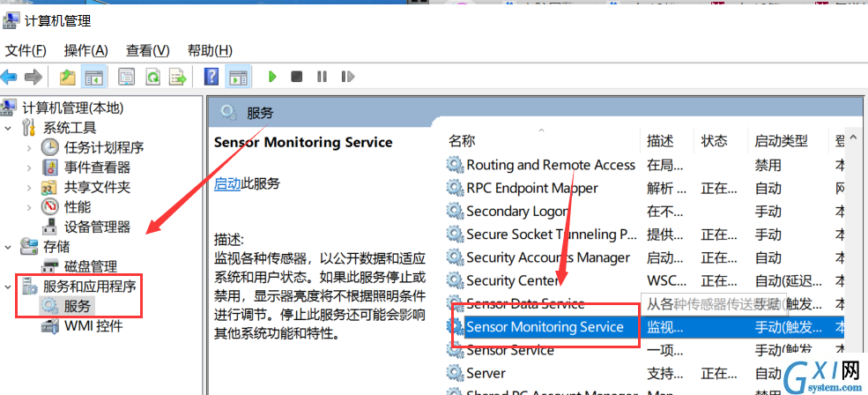
Task: Click the Pause Service toolbar icon
Action: pos(323,77)
